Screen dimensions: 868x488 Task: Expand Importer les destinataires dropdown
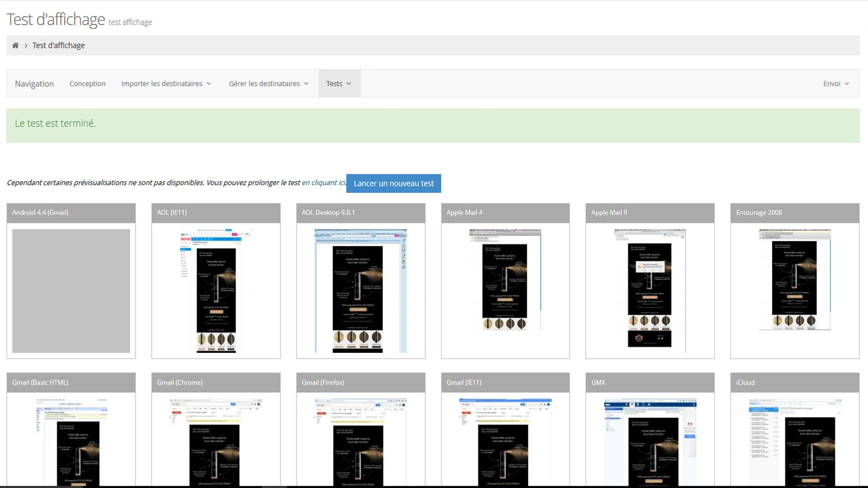[x=166, y=84]
